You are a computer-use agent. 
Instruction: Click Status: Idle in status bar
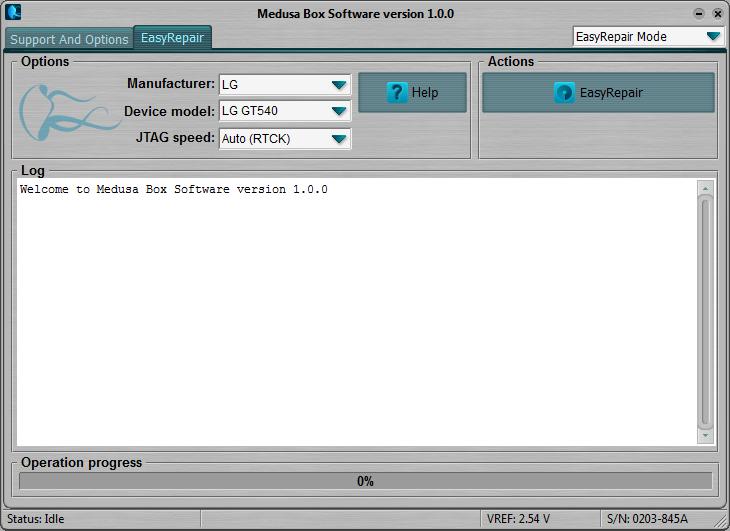pyautogui.click(x=36, y=519)
